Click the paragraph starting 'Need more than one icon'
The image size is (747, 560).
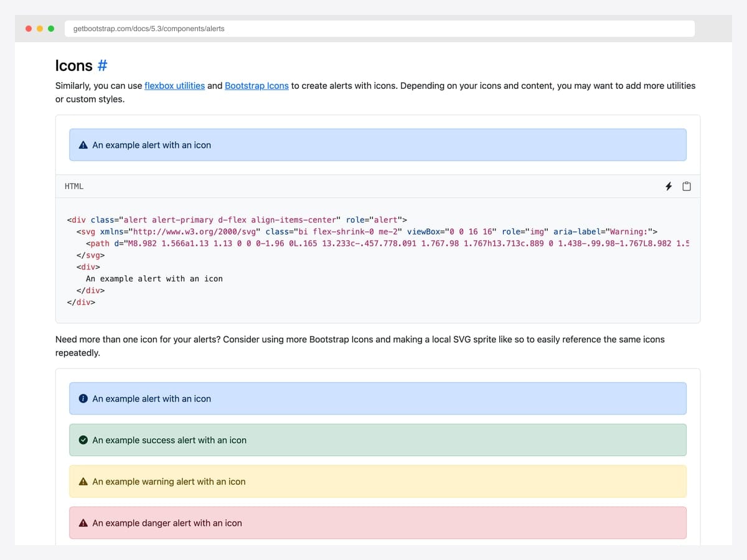coord(360,346)
